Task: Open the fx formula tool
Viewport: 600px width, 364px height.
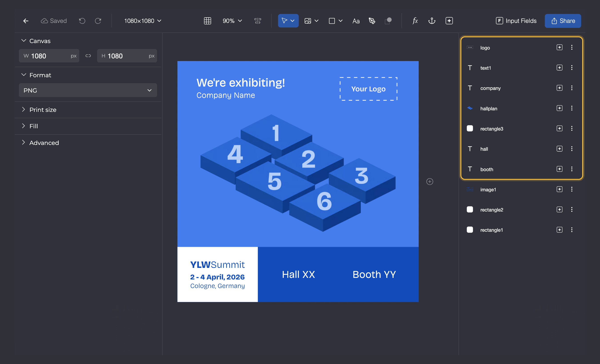Action: click(415, 21)
